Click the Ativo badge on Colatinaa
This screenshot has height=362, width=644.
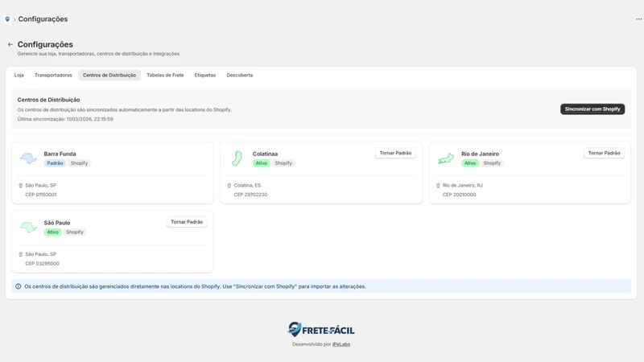pyautogui.click(x=261, y=163)
